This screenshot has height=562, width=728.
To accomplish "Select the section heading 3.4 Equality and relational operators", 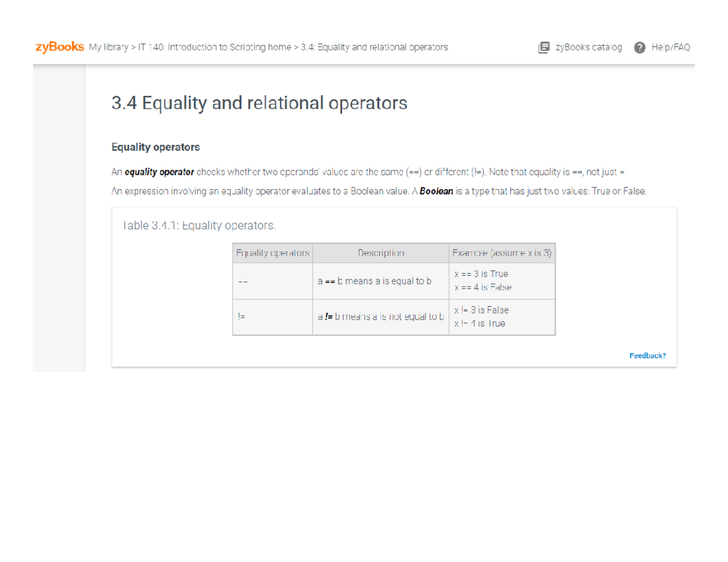I will [x=260, y=103].
